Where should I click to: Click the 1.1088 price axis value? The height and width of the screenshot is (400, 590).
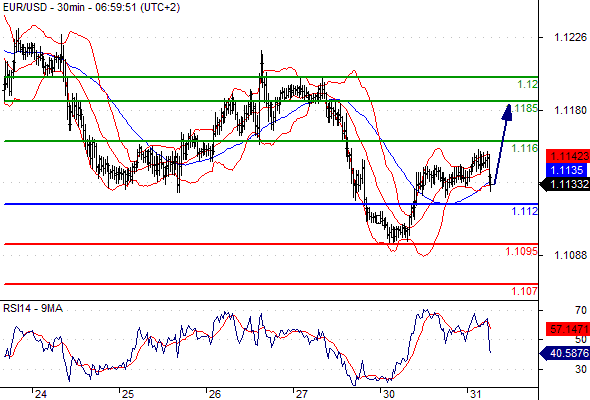click(x=570, y=255)
